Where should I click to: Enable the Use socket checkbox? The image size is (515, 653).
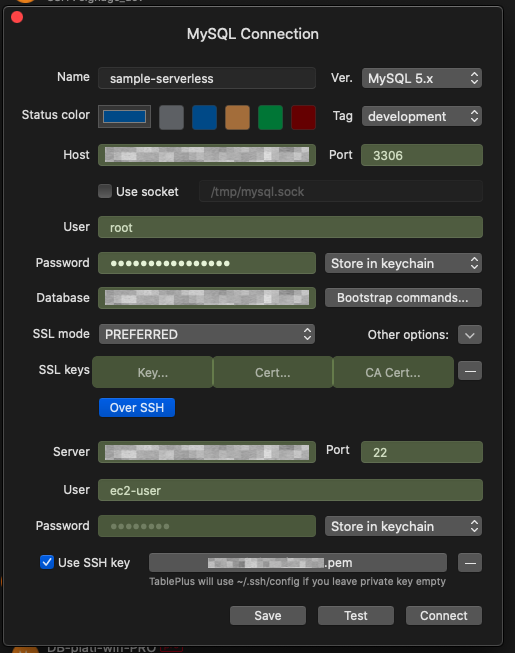(x=105, y=191)
